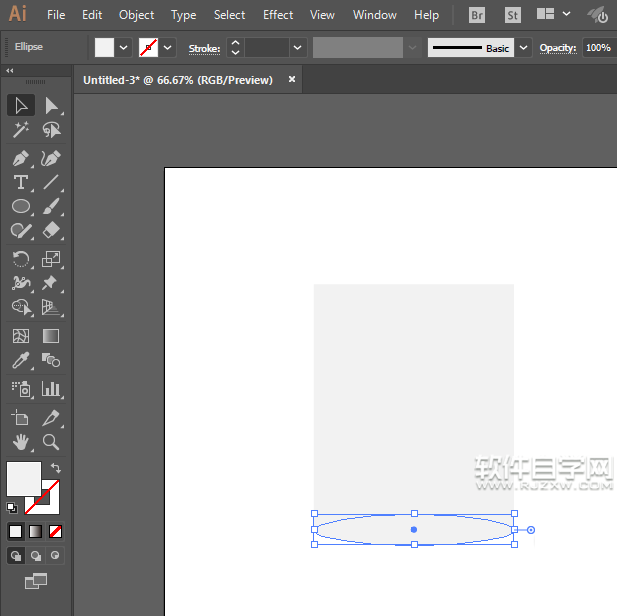Select the Magic Wand tool
Viewport: 617px width, 616px height.
[20, 130]
